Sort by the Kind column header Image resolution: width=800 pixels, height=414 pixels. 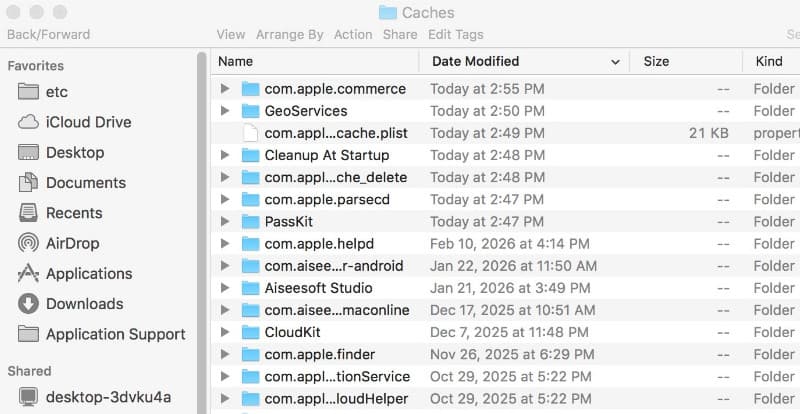point(771,61)
